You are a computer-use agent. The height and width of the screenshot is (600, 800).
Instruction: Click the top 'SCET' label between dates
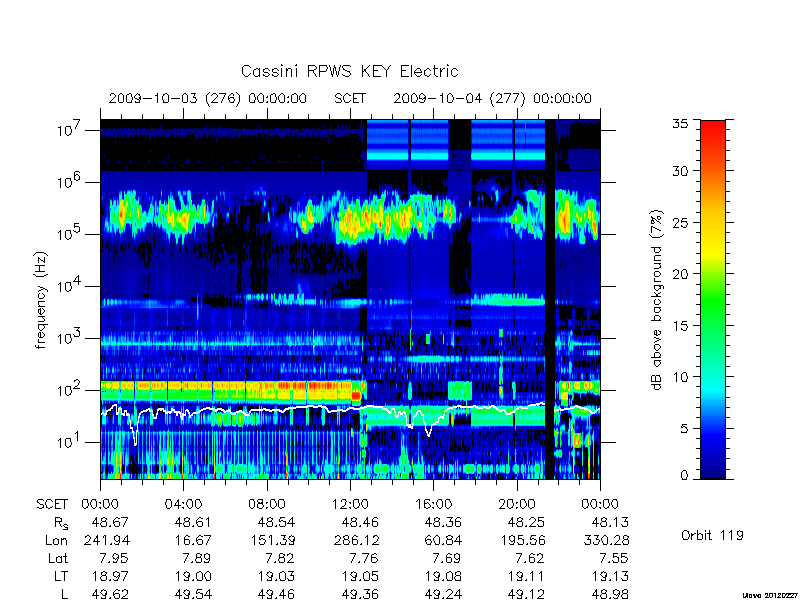[x=350, y=98]
